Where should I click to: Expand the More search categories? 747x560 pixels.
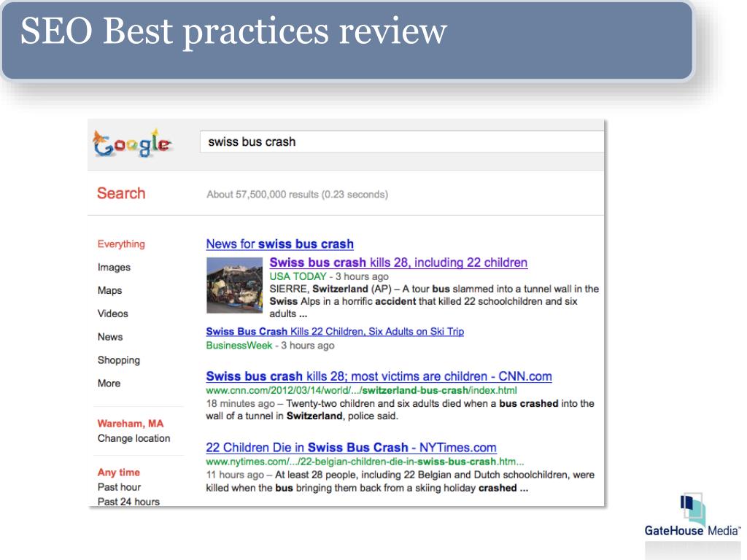[x=109, y=384]
